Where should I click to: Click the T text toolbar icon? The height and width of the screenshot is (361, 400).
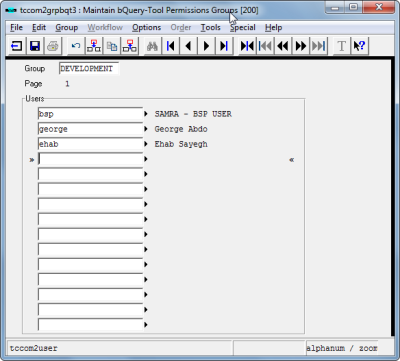click(x=341, y=46)
